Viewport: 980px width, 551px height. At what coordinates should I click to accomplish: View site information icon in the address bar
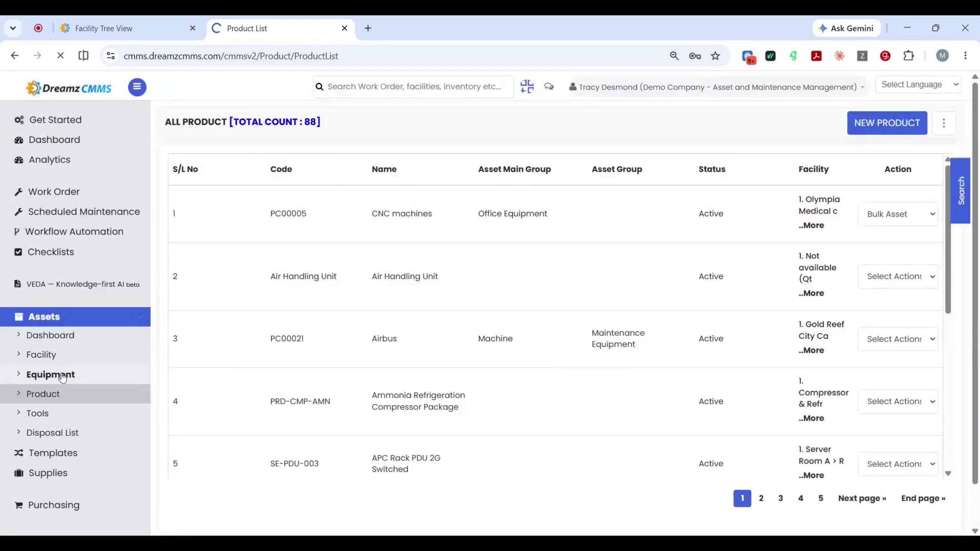pos(111,56)
